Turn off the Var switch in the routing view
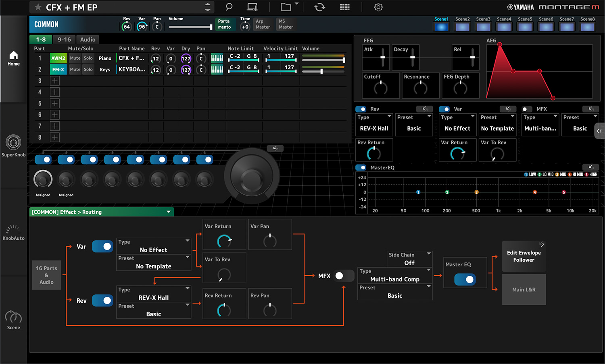605x364 pixels. [x=102, y=246]
